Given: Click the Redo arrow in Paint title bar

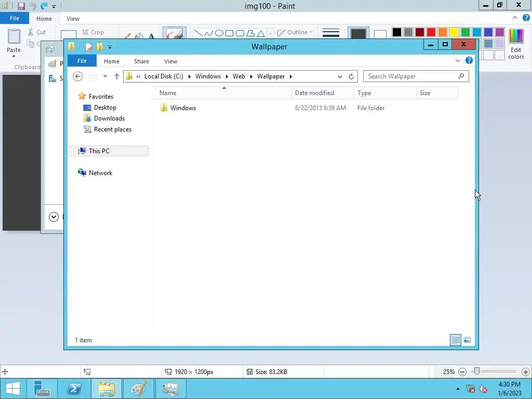Looking at the screenshot, I should (44, 6).
